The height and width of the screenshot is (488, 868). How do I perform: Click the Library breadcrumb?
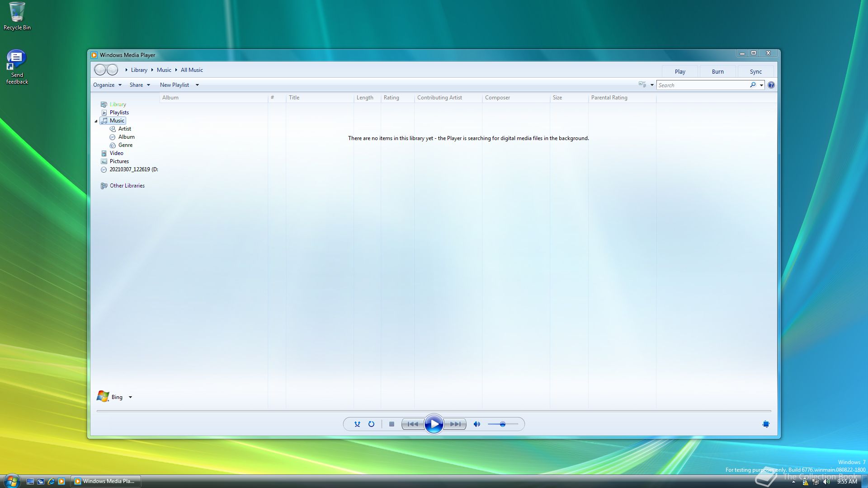click(139, 70)
